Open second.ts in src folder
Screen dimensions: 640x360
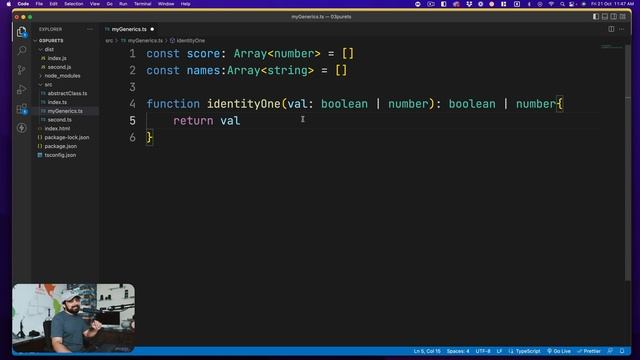pyautogui.click(x=60, y=120)
